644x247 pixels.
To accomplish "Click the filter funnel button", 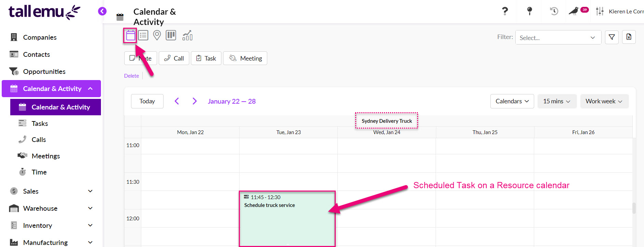I will click(612, 37).
